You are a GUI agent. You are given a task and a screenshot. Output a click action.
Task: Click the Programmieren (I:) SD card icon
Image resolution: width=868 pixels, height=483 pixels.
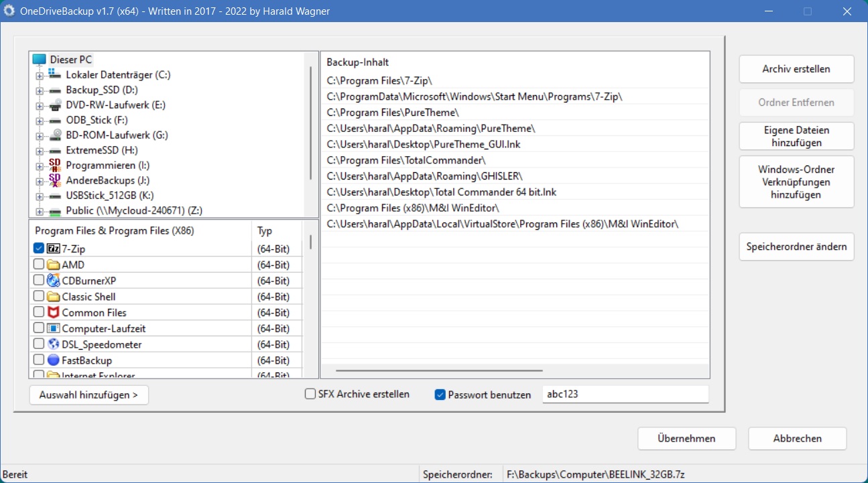(x=56, y=165)
